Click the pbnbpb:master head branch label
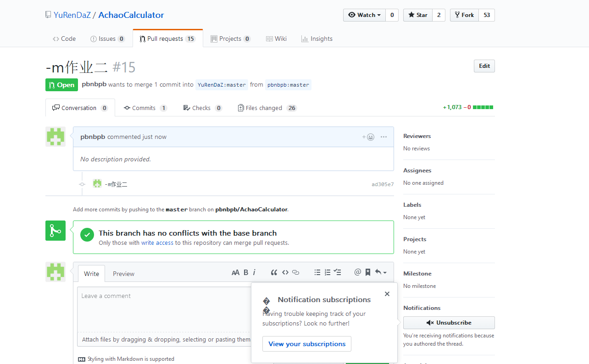 [288, 85]
